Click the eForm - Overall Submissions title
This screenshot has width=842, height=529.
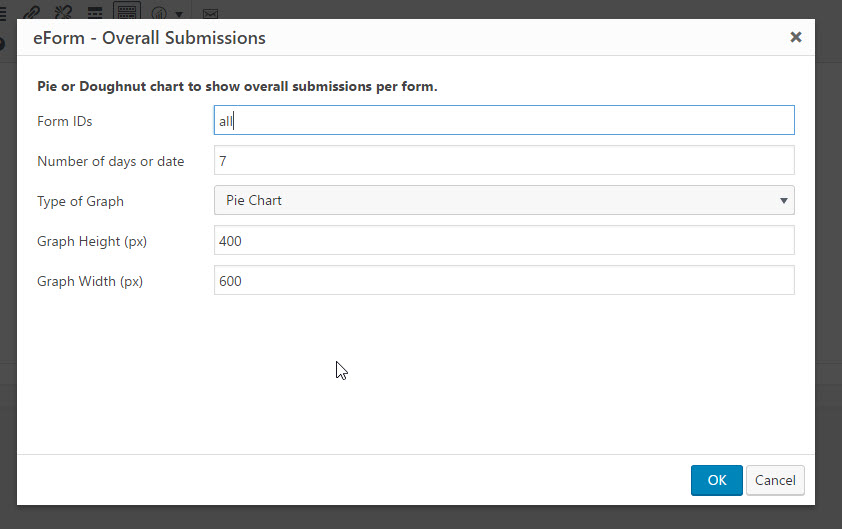[149, 38]
